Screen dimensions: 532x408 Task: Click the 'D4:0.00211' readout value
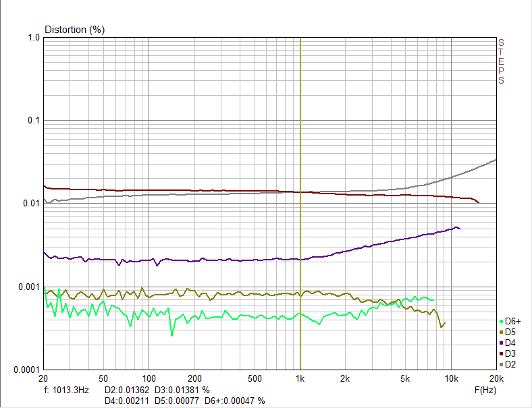[x=126, y=401]
